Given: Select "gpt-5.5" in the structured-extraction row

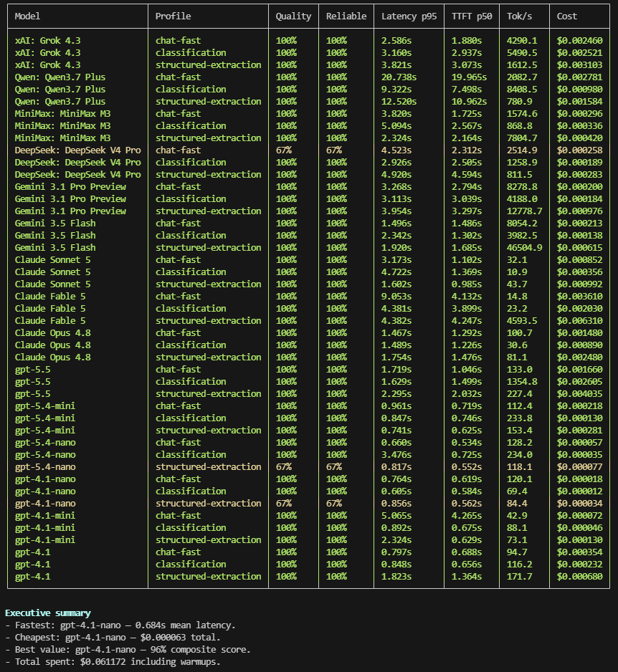Looking at the screenshot, I should [32, 394].
